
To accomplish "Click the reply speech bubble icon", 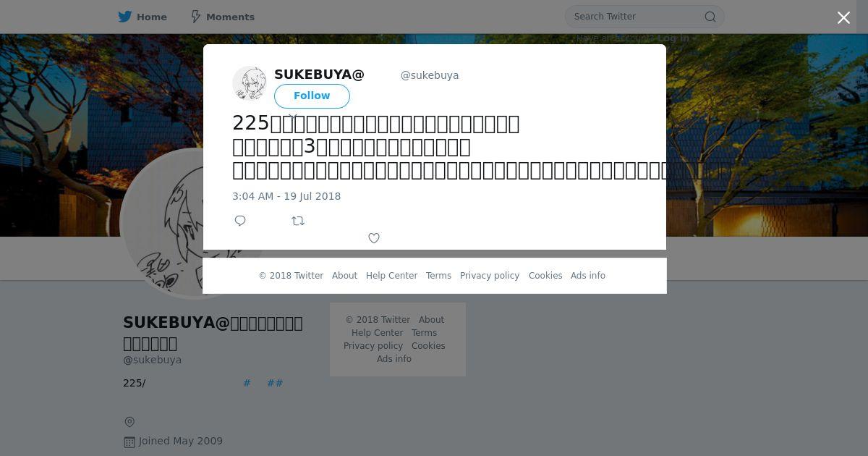I will [240, 221].
